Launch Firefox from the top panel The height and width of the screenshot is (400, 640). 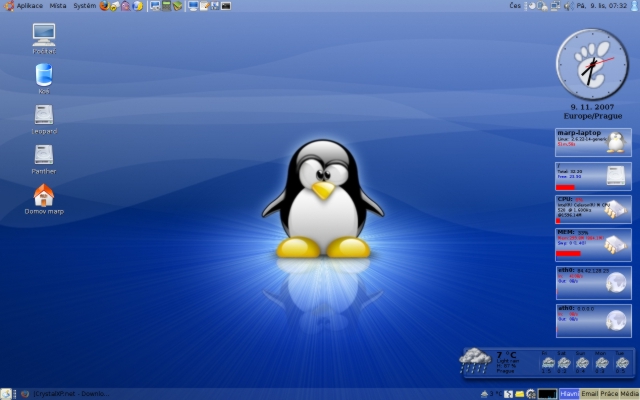(x=104, y=6)
